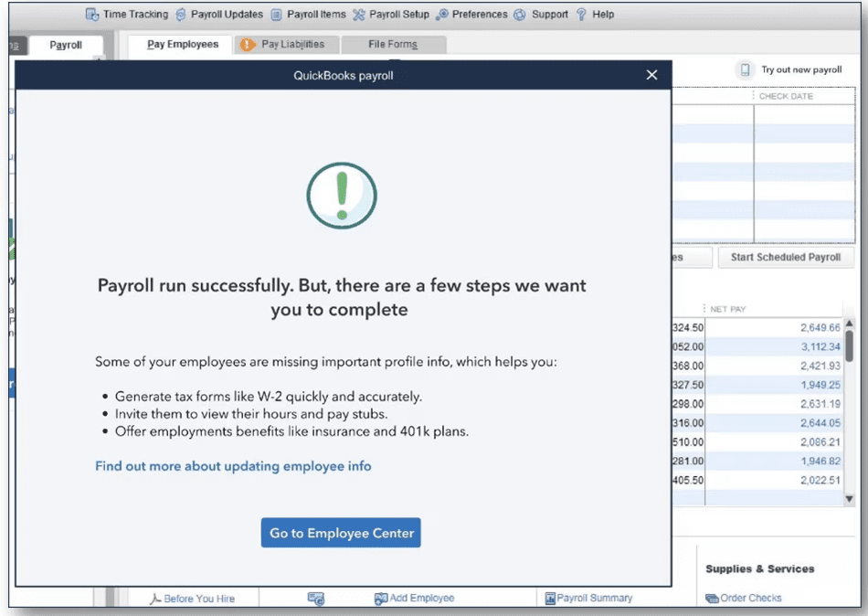This screenshot has width=868, height=616.
Task: Click the NET PAY column header
Action: [728, 309]
